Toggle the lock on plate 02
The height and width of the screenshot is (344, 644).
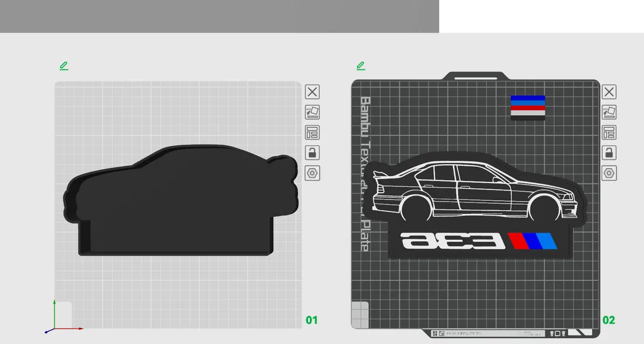click(x=609, y=152)
